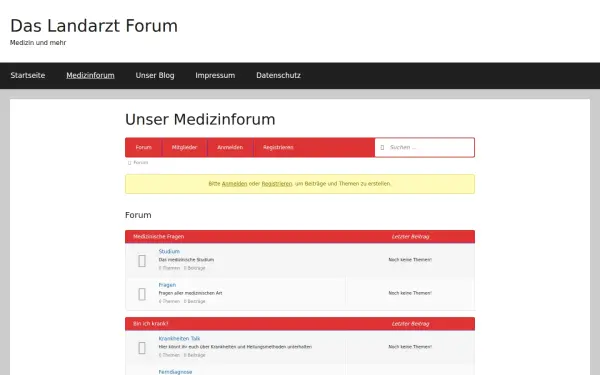
Task: Click the breadcrumb home icon
Action: 129,163
